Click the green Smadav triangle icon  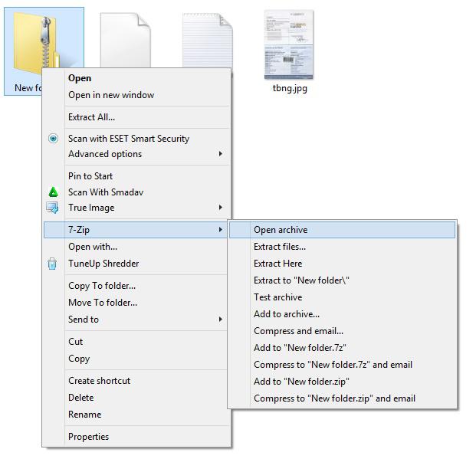[53, 192]
